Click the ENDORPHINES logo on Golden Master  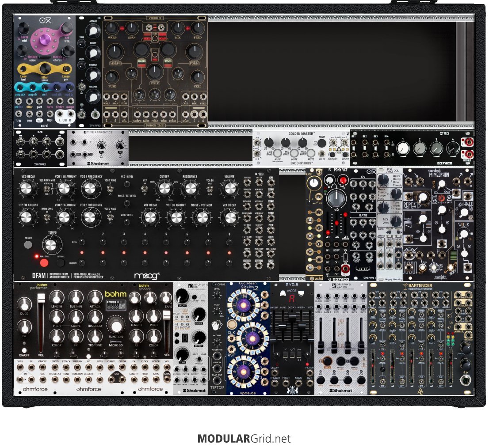(301, 163)
